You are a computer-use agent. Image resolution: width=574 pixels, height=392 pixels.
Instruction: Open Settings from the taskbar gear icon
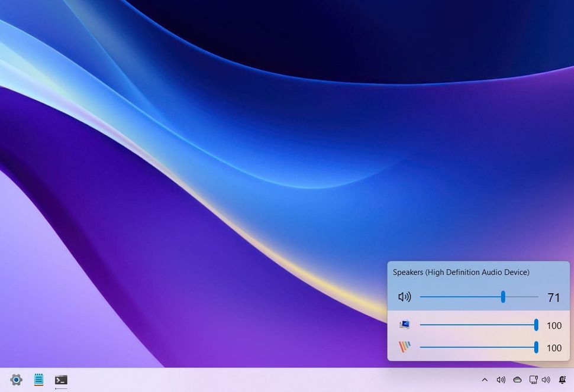pos(16,380)
